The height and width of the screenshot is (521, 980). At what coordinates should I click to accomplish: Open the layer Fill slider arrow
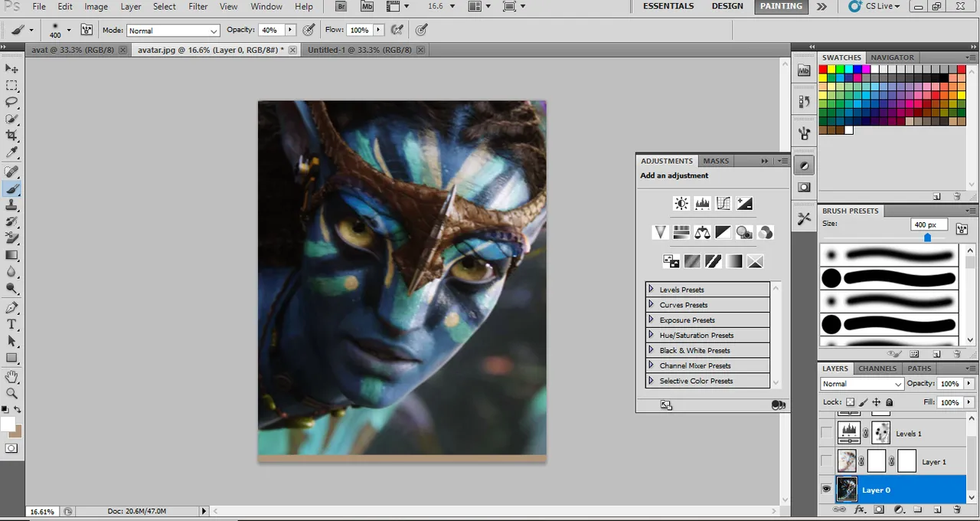coord(969,402)
